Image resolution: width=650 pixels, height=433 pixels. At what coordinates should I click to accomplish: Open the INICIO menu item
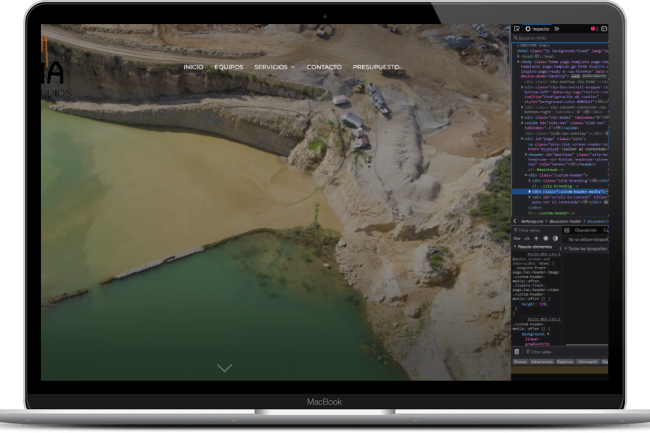tap(193, 67)
